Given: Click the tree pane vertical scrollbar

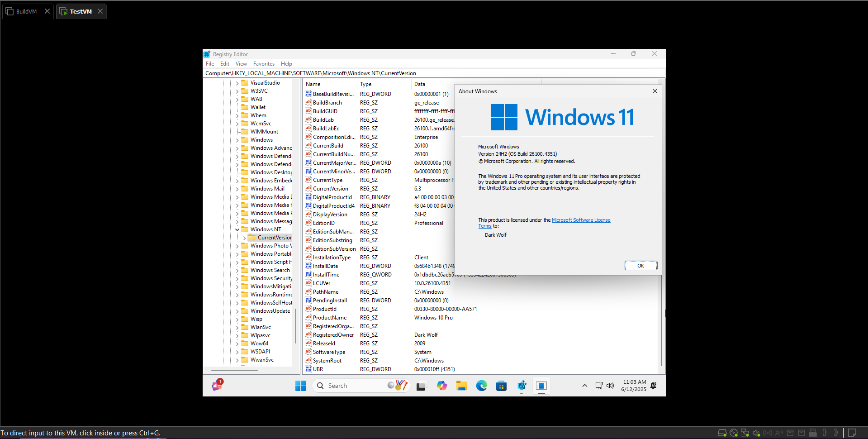Looking at the screenshot, I should 296,326.
